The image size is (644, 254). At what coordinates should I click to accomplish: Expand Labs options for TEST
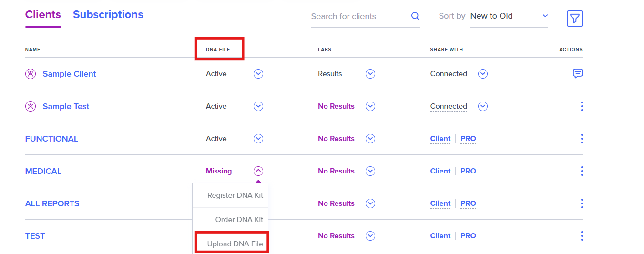pos(370,236)
